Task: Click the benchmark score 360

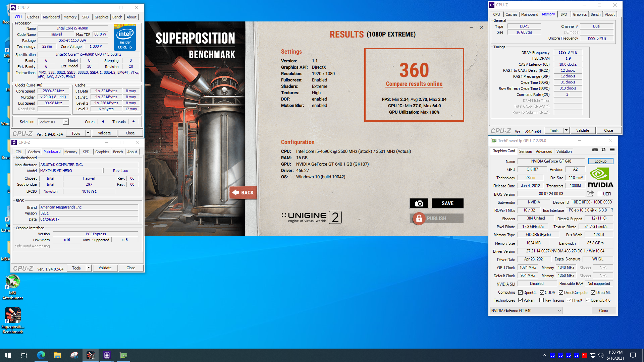Action: pos(414,70)
